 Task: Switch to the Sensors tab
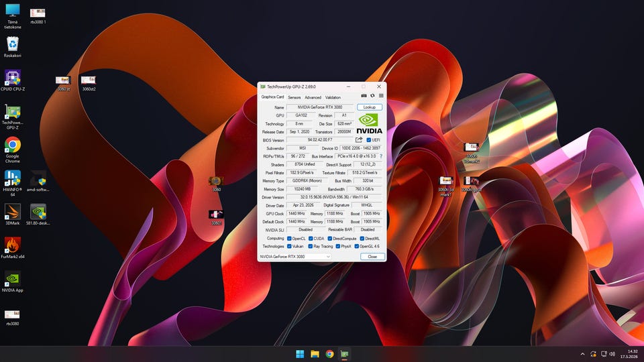(294, 97)
